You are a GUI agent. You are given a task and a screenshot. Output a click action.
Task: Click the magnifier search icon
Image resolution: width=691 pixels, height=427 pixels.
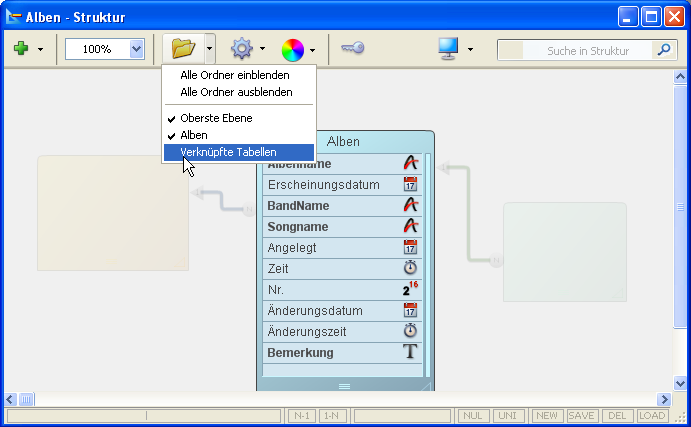[664, 50]
